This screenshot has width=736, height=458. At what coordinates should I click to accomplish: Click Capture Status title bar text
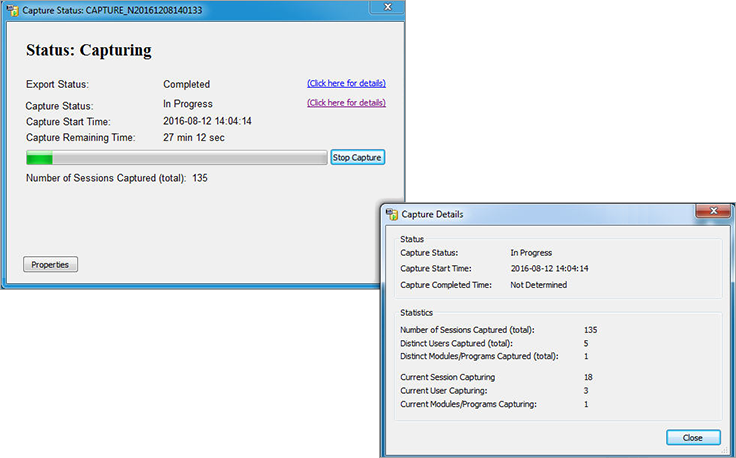[112, 10]
